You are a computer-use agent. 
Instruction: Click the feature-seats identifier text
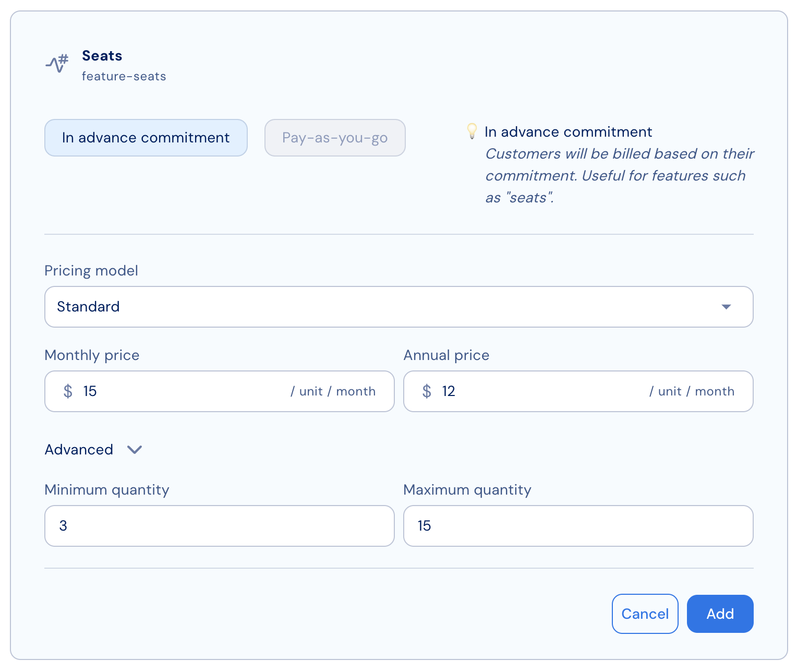click(x=124, y=76)
